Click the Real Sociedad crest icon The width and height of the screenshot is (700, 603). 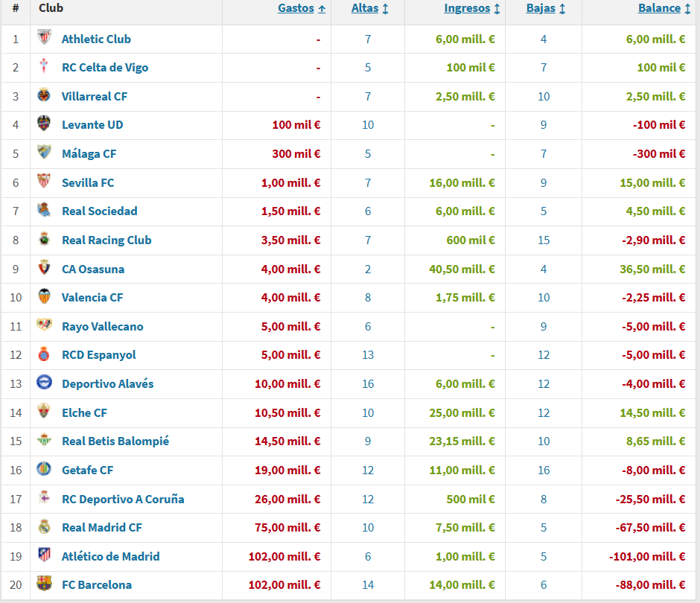44,209
